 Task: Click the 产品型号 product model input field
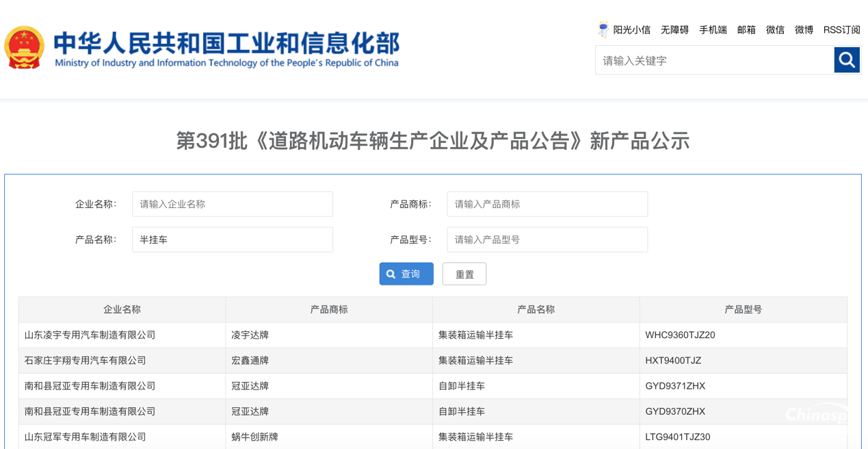547,240
